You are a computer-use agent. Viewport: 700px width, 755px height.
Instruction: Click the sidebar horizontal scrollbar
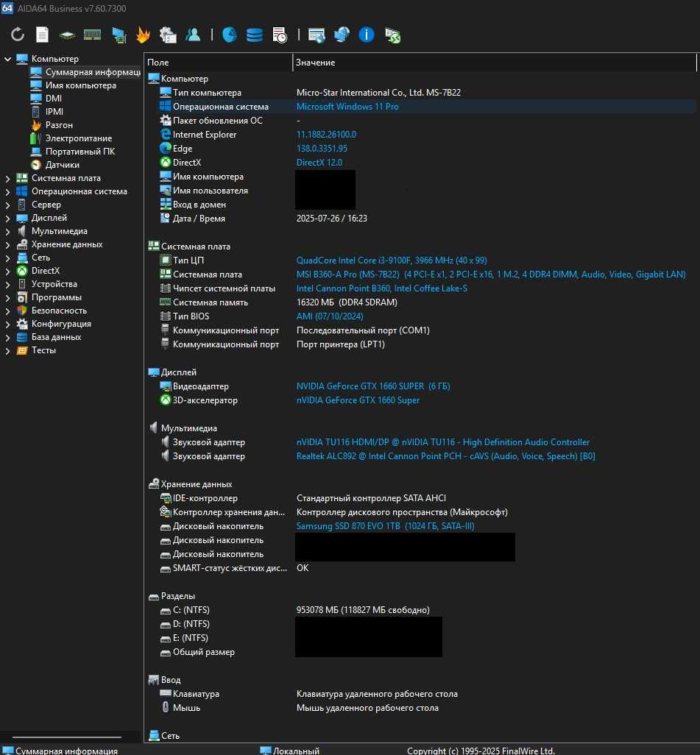[x=67, y=737]
